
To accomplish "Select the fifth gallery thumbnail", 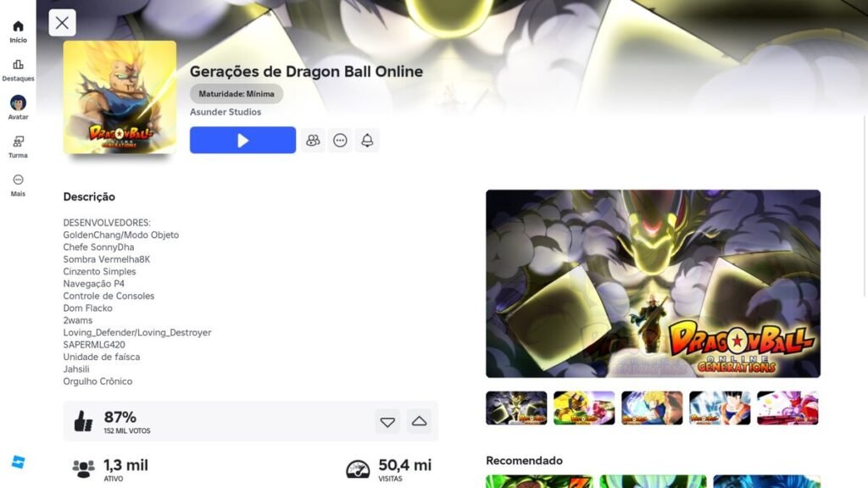I will click(x=787, y=408).
